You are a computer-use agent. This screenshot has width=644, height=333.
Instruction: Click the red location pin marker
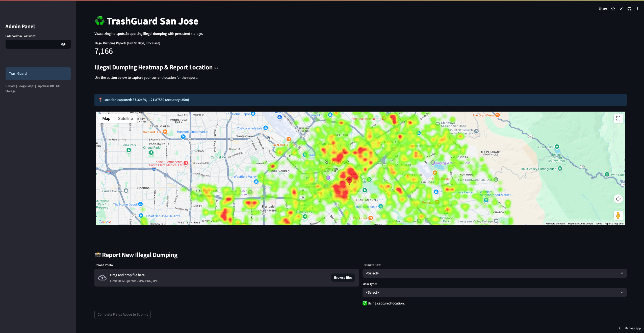pos(349,180)
